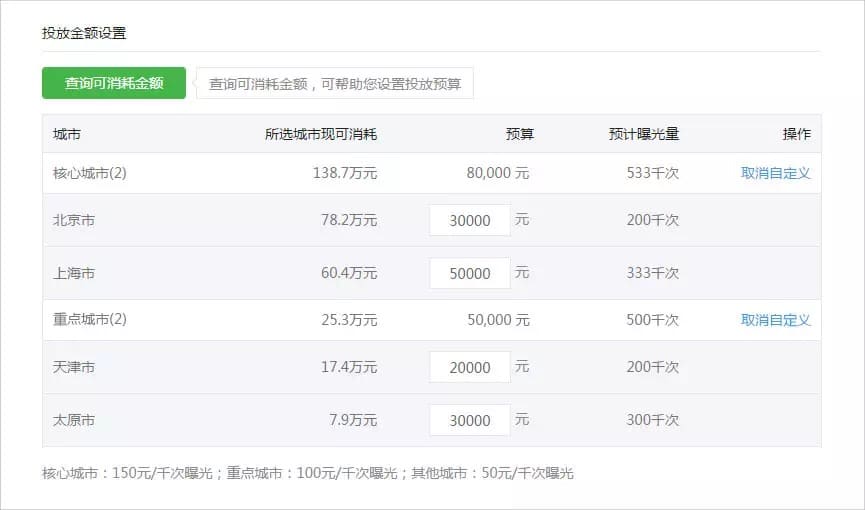Click the 北京市 city name
Screen dimensions: 865x510
coord(74,220)
